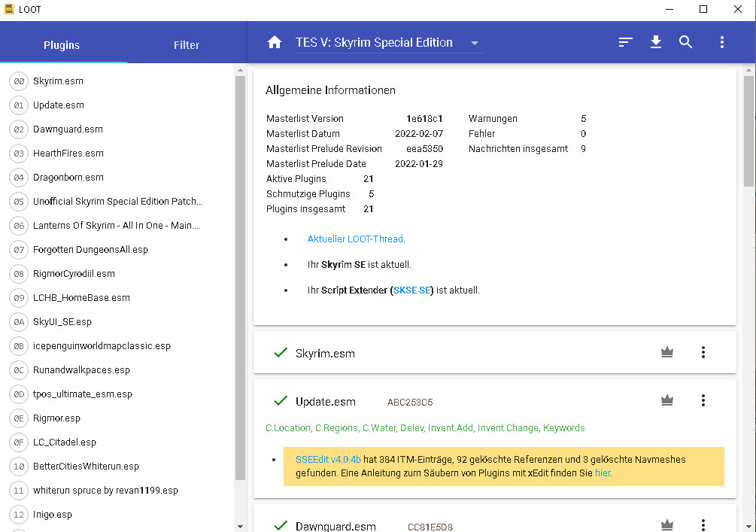The image size is (756, 532).
Task: Follow the SKSE SE link
Action: tap(412, 290)
